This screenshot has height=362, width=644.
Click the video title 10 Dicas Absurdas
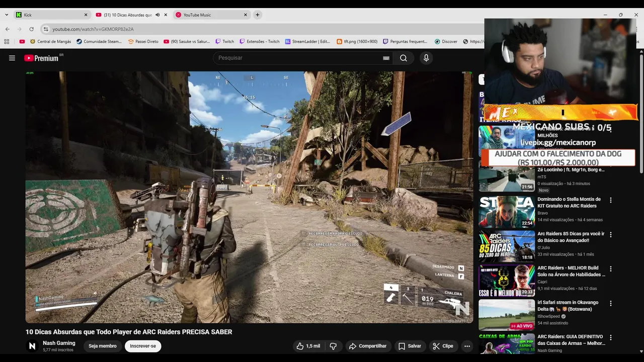coord(129,332)
